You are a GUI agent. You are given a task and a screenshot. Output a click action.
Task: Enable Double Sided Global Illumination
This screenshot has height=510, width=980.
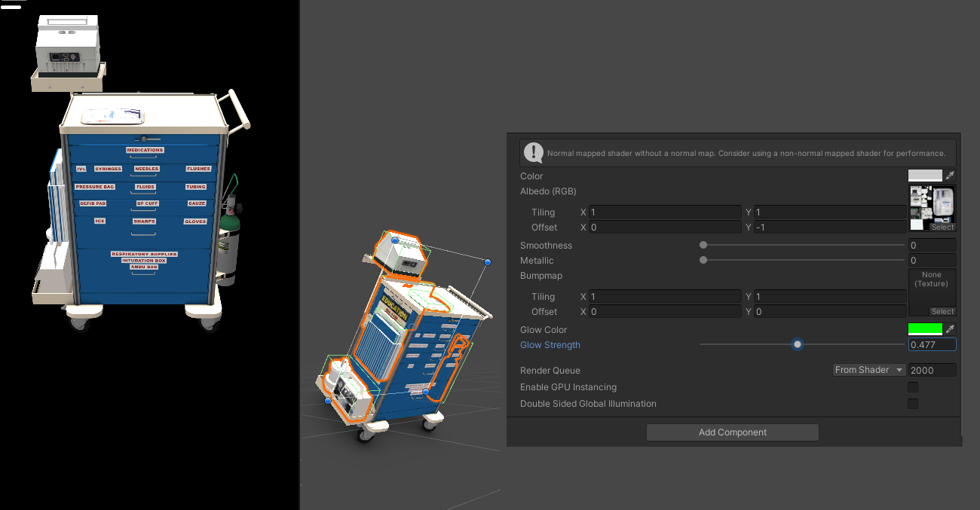913,403
